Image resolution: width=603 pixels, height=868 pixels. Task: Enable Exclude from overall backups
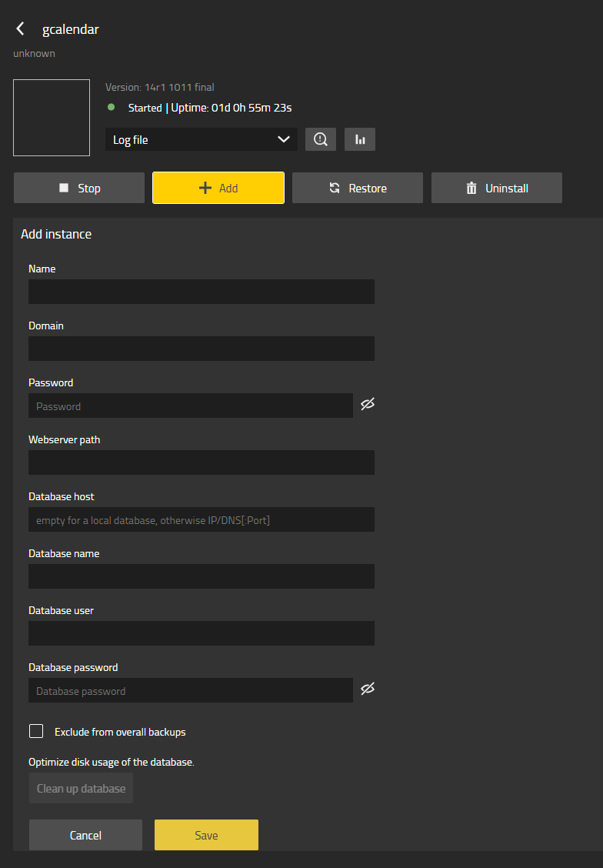tap(36, 731)
